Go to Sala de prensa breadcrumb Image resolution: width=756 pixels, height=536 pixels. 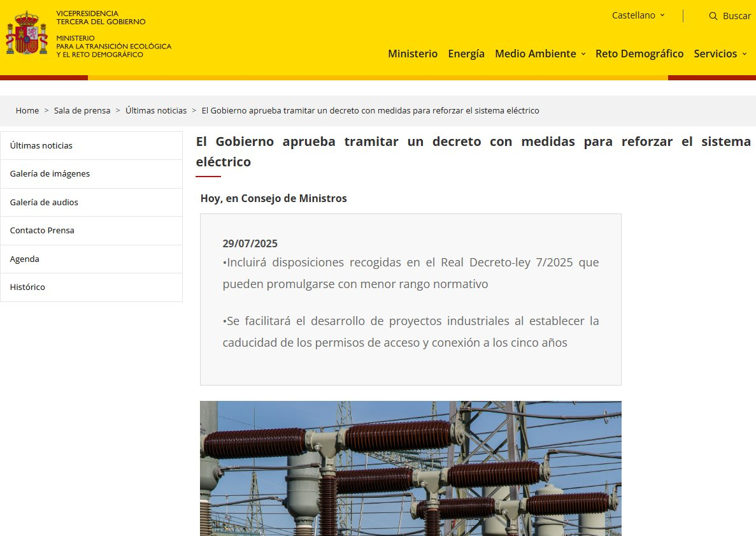pos(82,110)
